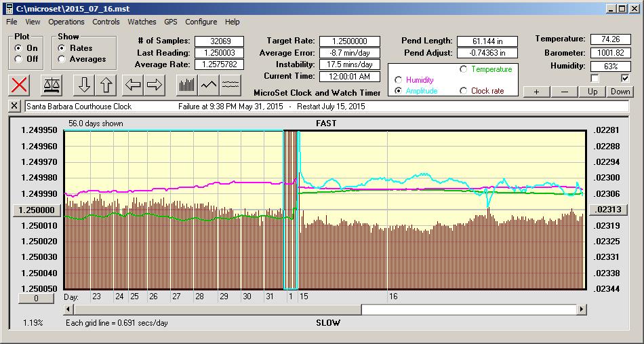Turn plotting Off
This screenshot has width=644, height=344.
tap(18, 59)
